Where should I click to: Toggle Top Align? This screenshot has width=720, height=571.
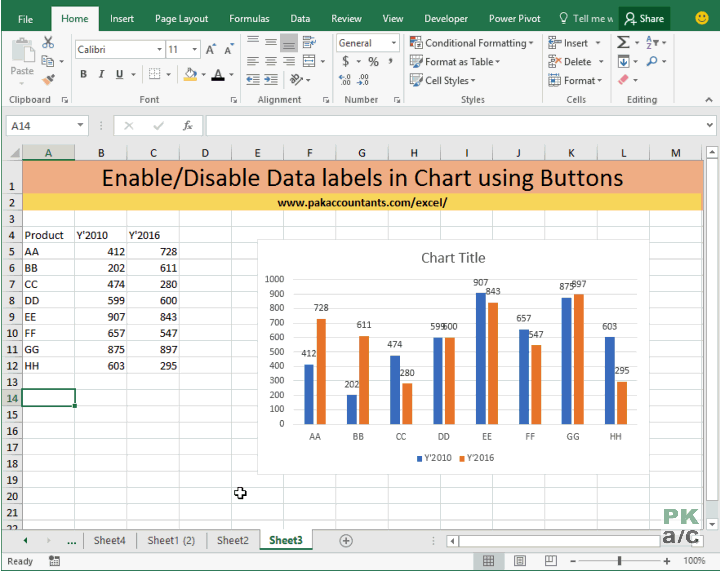[x=253, y=42]
